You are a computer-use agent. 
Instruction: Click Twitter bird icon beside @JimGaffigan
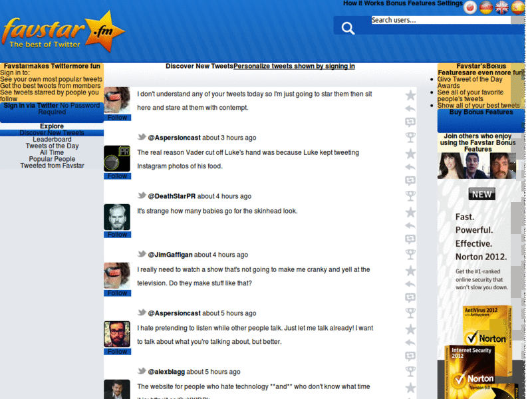point(142,254)
